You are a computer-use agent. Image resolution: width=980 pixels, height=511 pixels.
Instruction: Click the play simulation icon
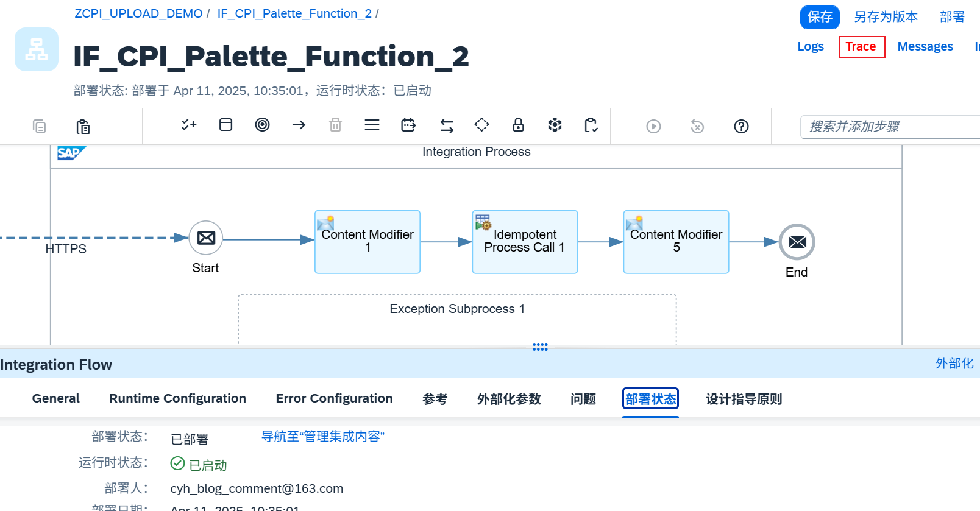pyautogui.click(x=653, y=126)
